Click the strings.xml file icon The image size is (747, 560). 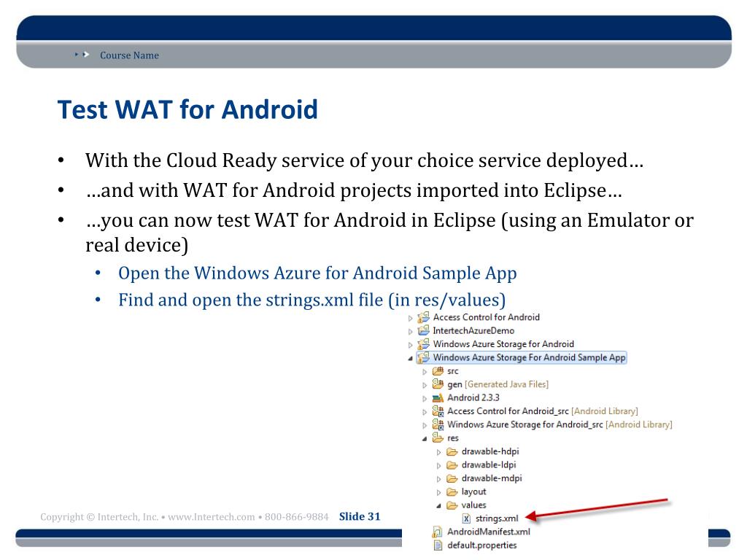466,518
